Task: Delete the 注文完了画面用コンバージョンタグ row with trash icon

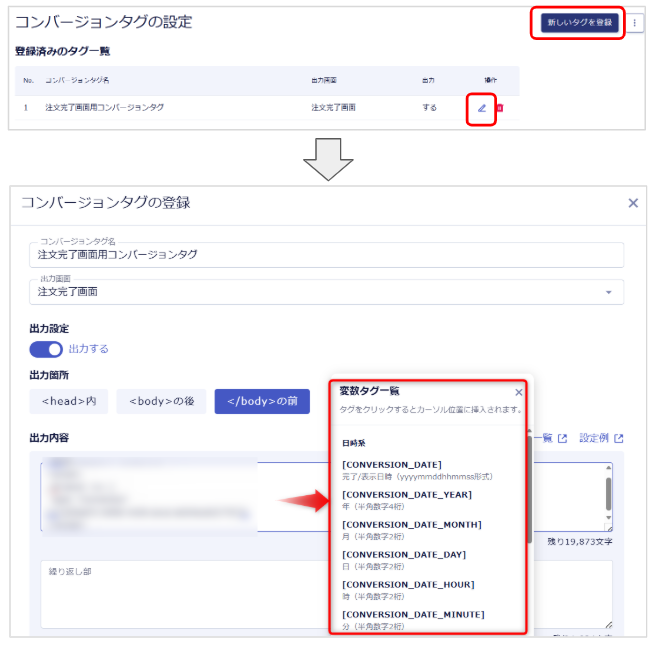Action: coord(499,108)
